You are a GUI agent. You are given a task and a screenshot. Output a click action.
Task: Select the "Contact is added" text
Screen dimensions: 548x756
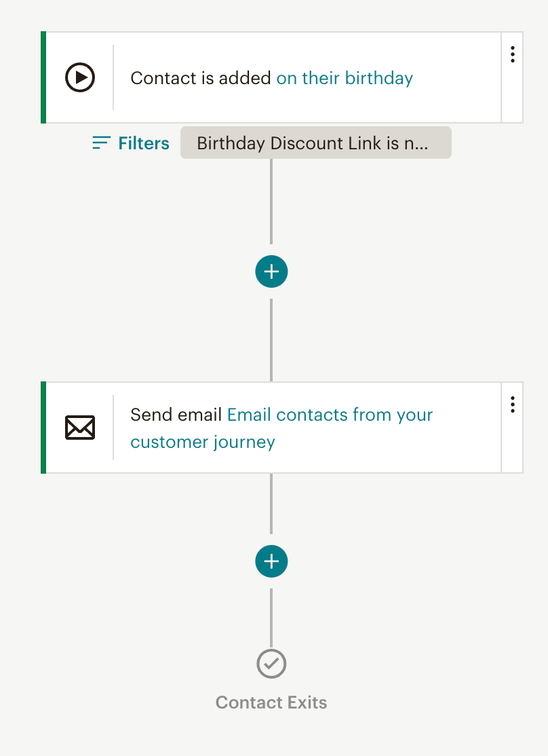pyautogui.click(x=201, y=78)
